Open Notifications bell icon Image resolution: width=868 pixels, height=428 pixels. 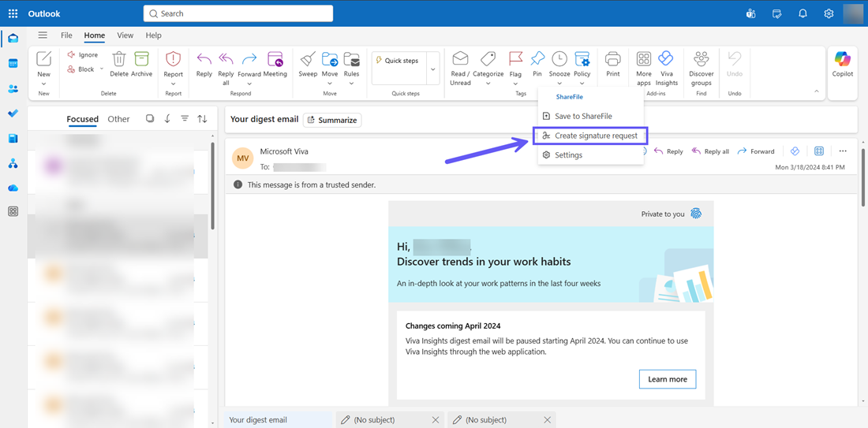coord(803,13)
